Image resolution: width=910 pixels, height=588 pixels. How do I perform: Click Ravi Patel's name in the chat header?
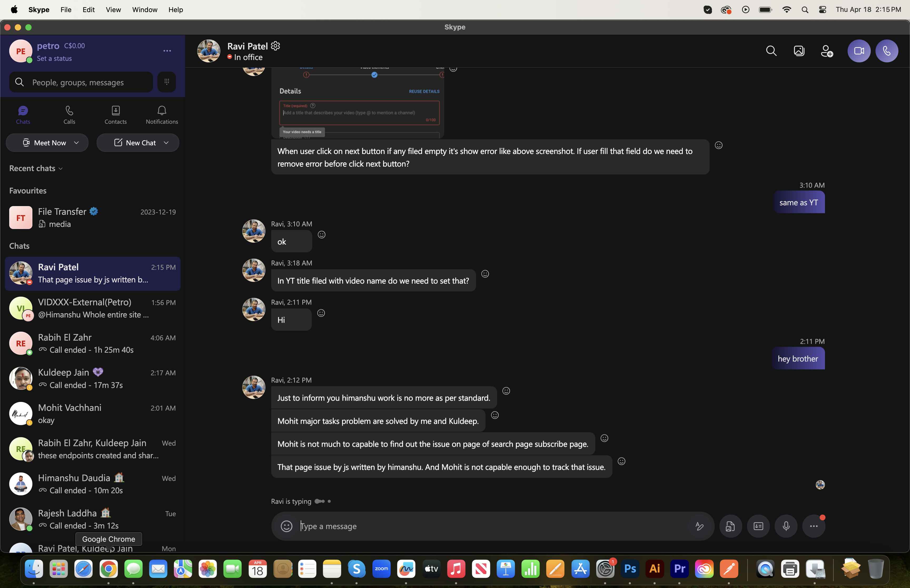pos(248,46)
